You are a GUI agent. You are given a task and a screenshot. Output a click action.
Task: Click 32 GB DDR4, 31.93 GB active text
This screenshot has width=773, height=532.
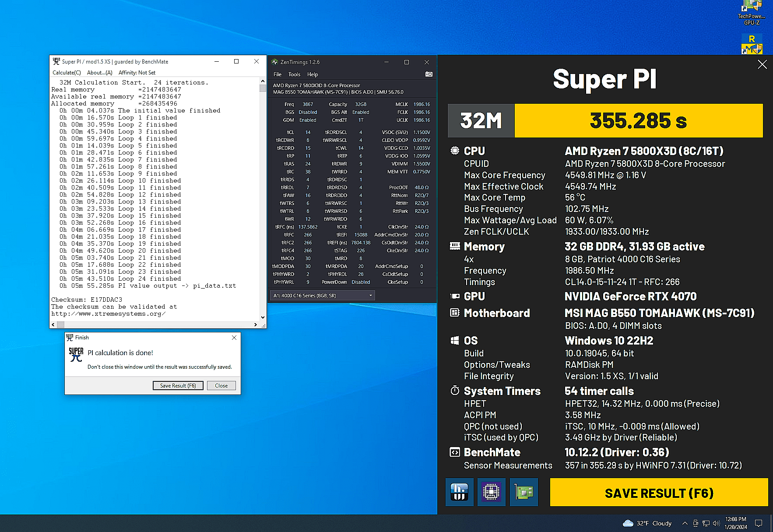634,247
